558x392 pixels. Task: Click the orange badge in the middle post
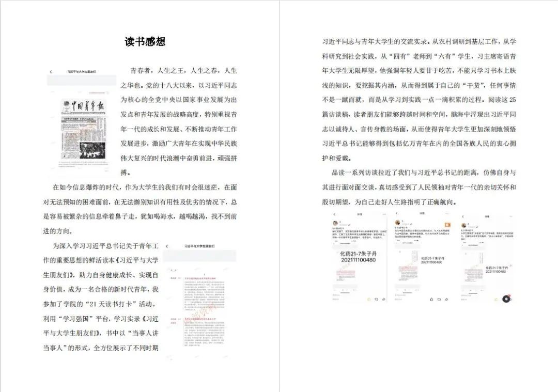(448, 224)
